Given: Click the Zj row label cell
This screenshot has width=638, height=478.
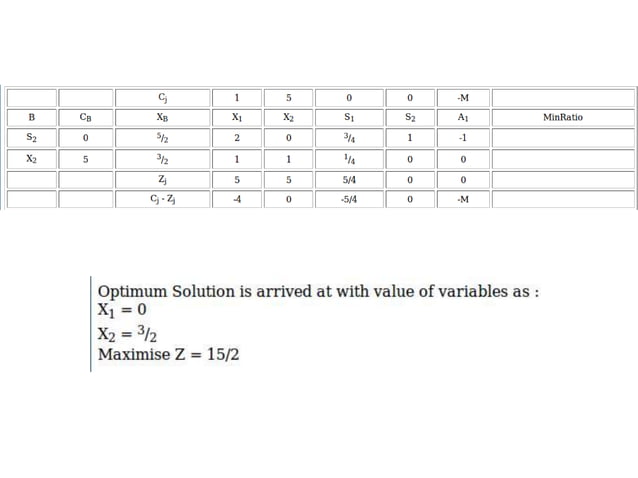Looking at the screenshot, I should (162, 179).
